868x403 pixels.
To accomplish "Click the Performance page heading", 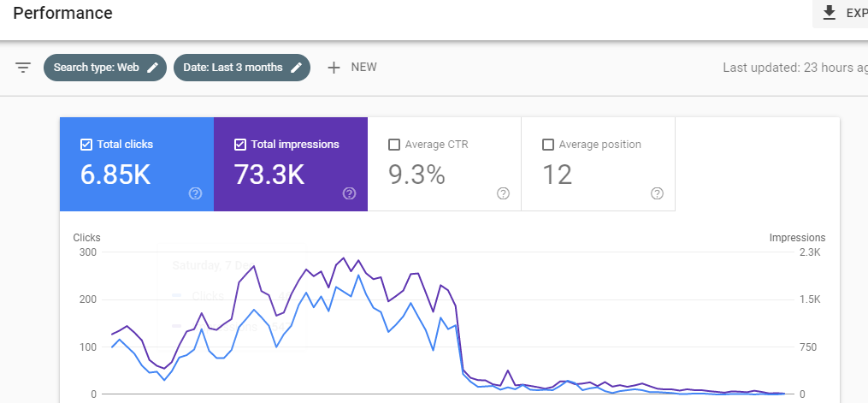I will (x=62, y=13).
